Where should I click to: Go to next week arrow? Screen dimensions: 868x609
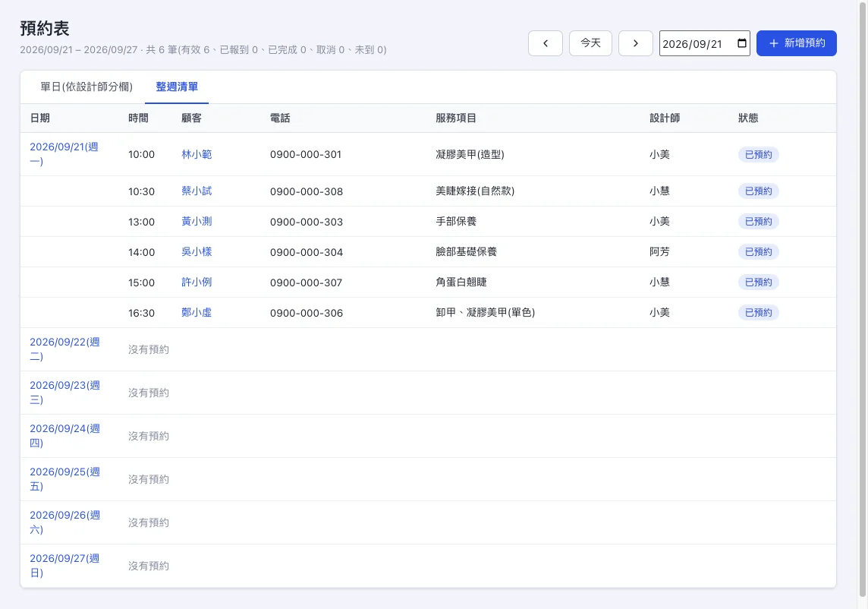pos(636,43)
